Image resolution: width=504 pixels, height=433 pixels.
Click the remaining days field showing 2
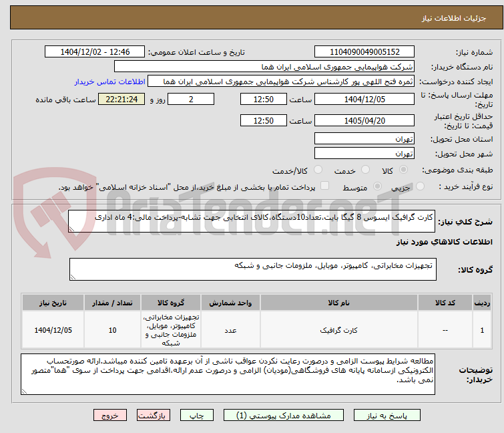[191, 99]
